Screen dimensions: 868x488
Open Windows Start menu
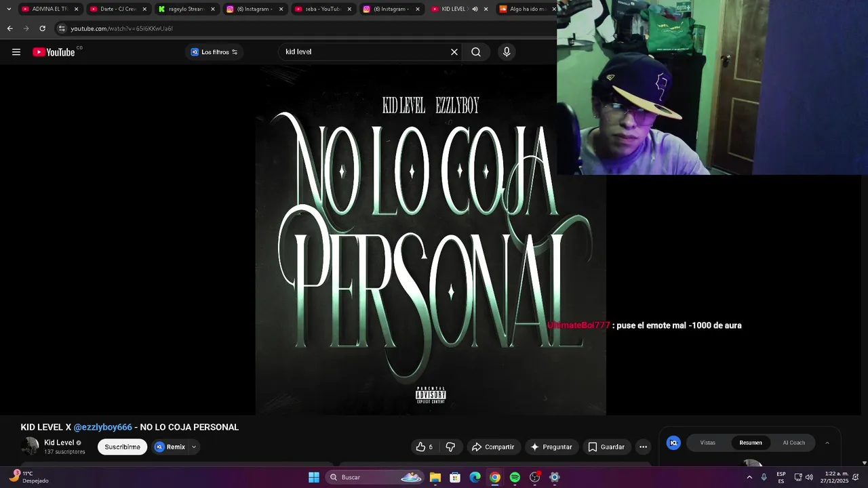pyautogui.click(x=314, y=477)
